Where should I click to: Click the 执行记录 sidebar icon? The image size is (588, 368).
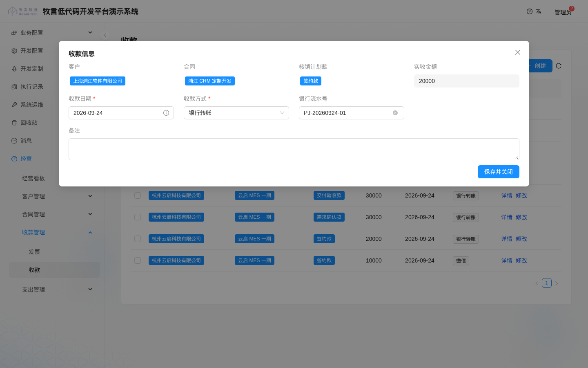point(14,87)
